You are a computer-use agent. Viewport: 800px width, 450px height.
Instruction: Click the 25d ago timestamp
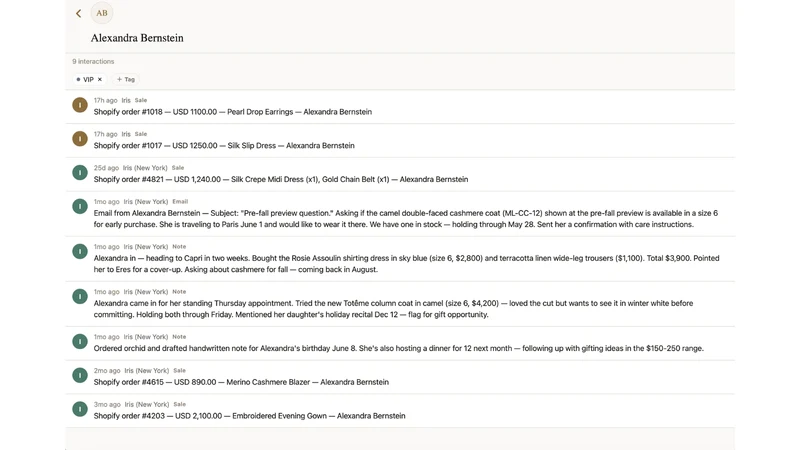point(106,168)
